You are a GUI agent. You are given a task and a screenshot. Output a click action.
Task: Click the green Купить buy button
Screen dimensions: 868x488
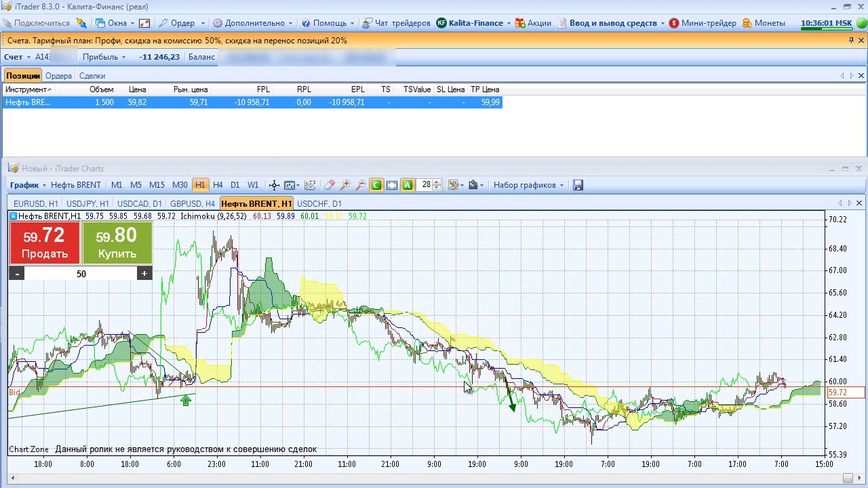pyautogui.click(x=117, y=243)
